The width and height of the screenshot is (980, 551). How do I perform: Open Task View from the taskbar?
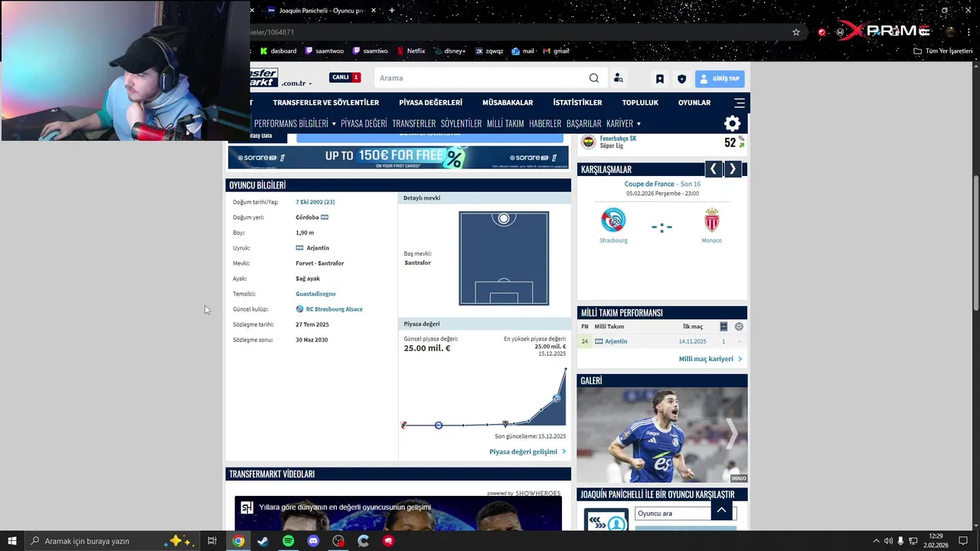212,541
